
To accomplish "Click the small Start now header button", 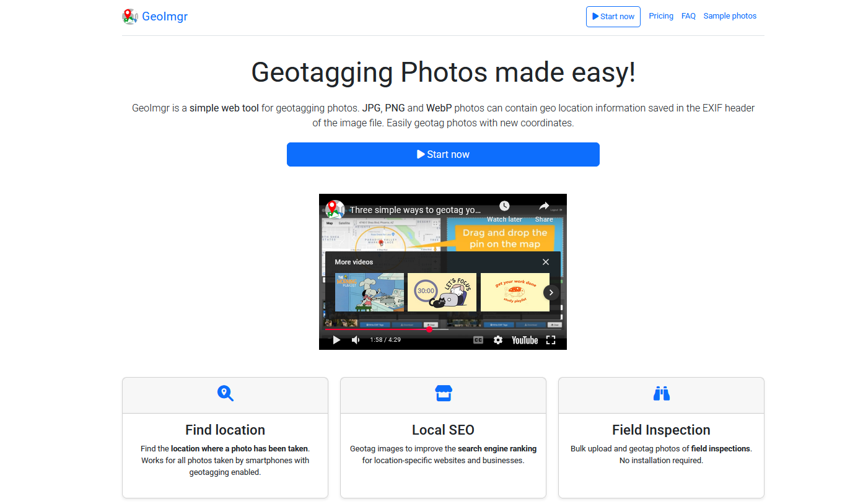I will pos(613,17).
